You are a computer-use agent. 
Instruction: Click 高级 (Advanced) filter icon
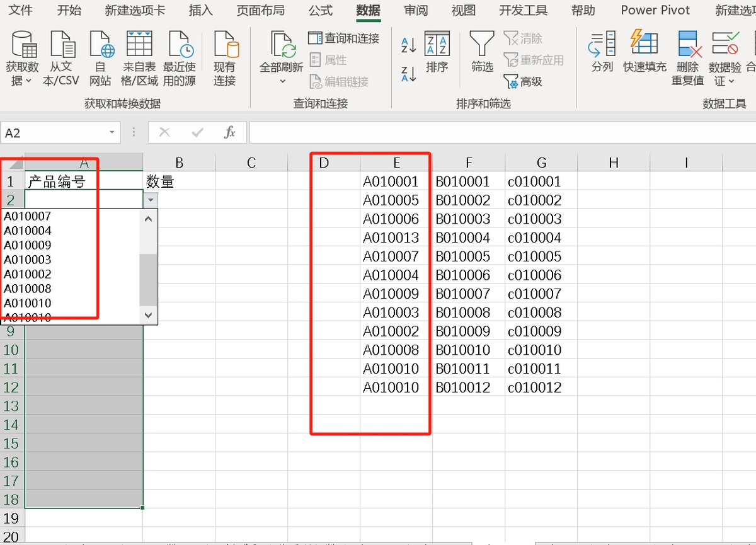tap(523, 81)
